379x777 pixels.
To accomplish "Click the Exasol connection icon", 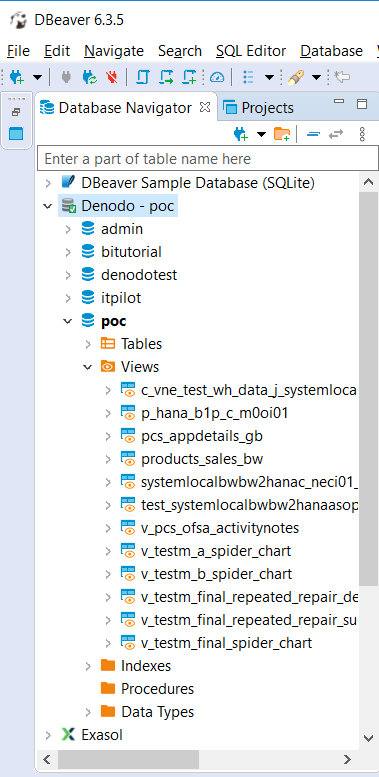I will pyautogui.click(x=68, y=734).
